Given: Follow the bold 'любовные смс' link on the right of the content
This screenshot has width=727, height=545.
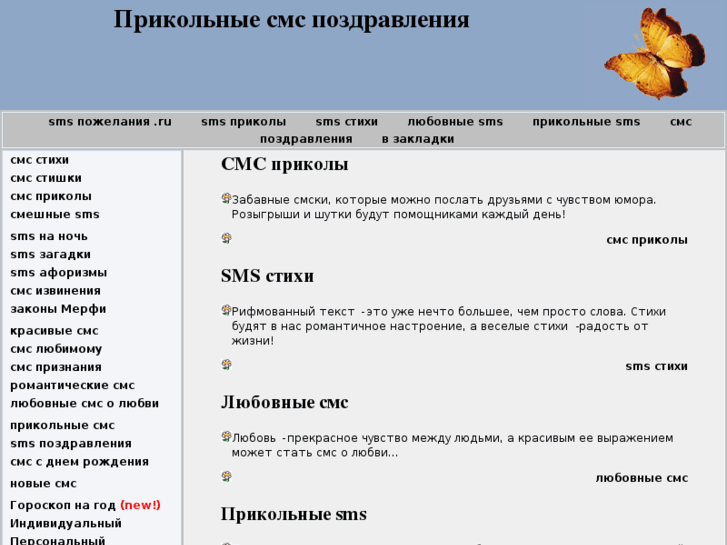Looking at the screenshot, I should (x=642, y=478).
